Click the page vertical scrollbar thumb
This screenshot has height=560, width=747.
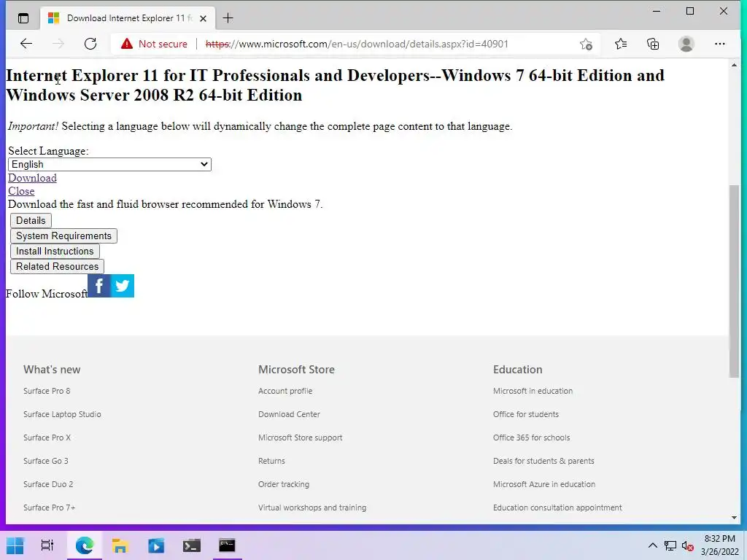[734, 281]
